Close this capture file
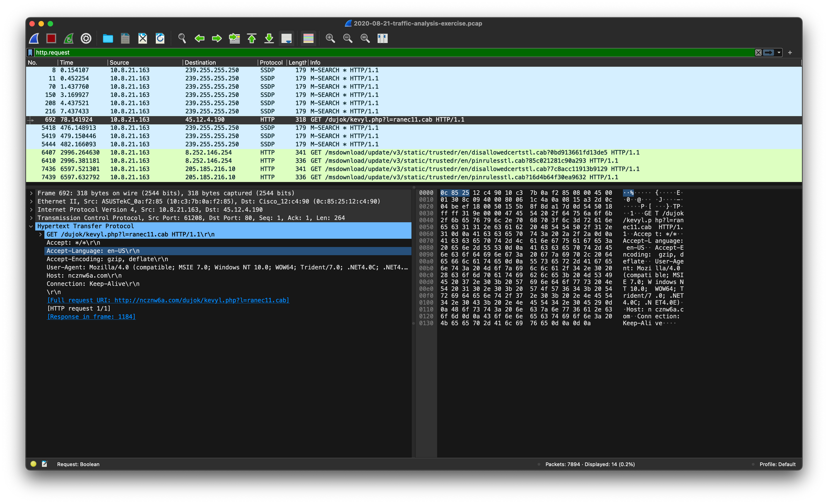 click(x=143, y=38)
